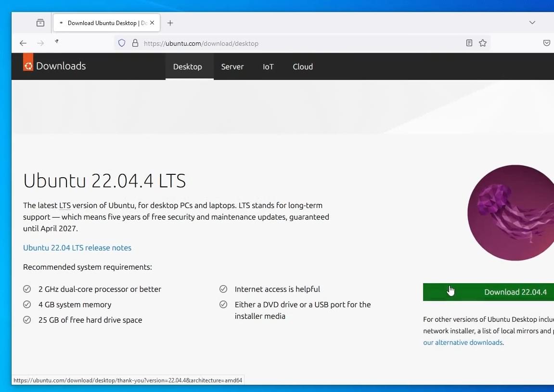Open Ubuntu 22.04 LTS release notes link

[77, 248]
